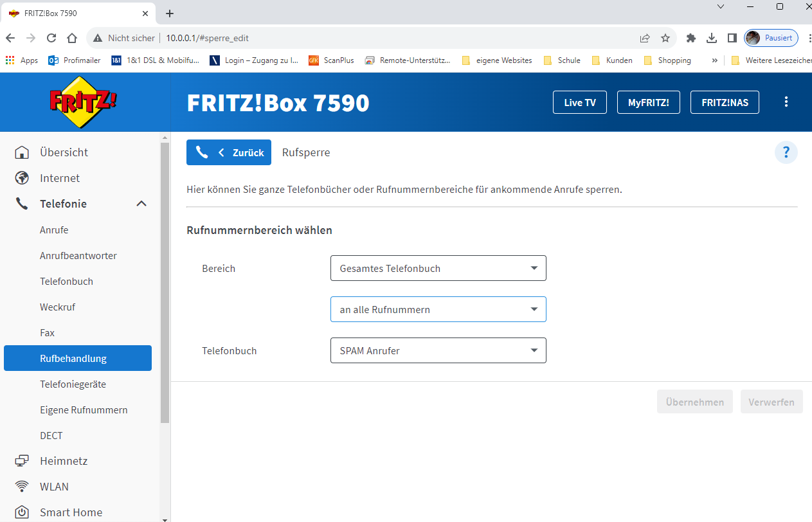Bookmark page with star icon
The height and width of the screenshot is (522, 812).
(x=665, y=38)
